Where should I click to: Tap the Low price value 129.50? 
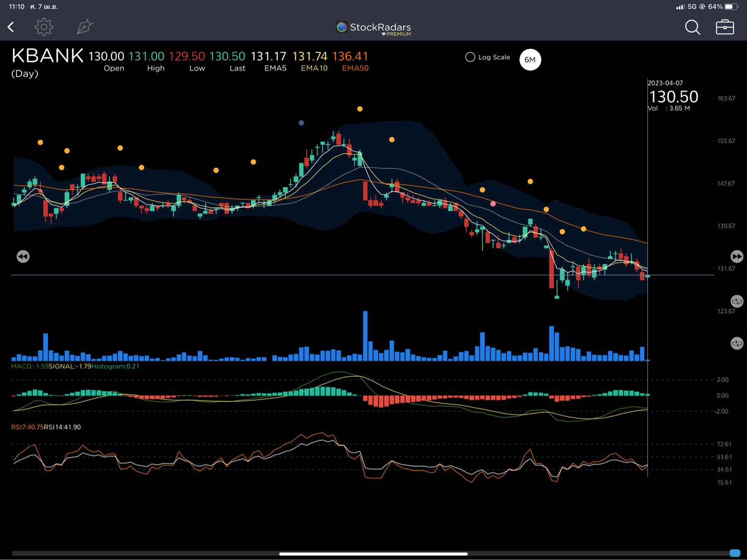pos(187,56)
